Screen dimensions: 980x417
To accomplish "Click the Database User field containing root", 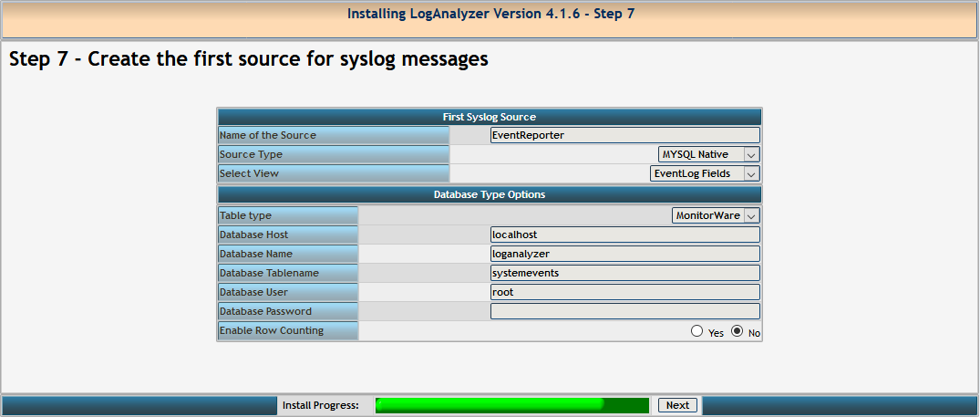I will tap(624, 292).
